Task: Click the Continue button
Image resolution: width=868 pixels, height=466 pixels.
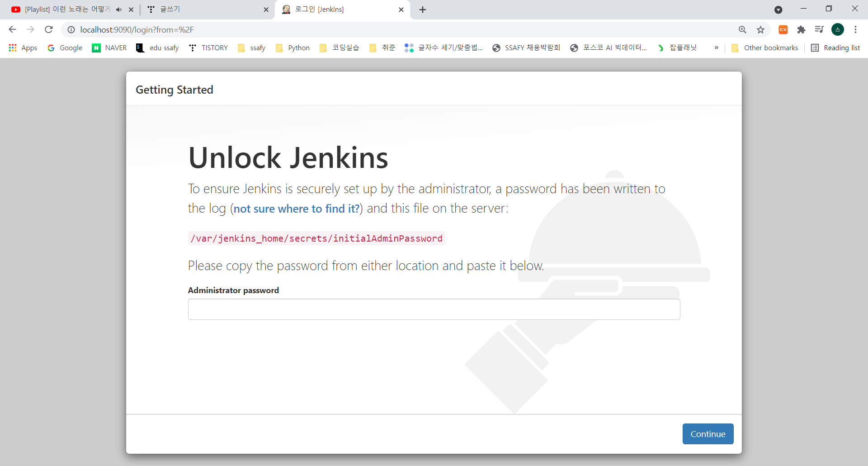Action: pos(708,434)
